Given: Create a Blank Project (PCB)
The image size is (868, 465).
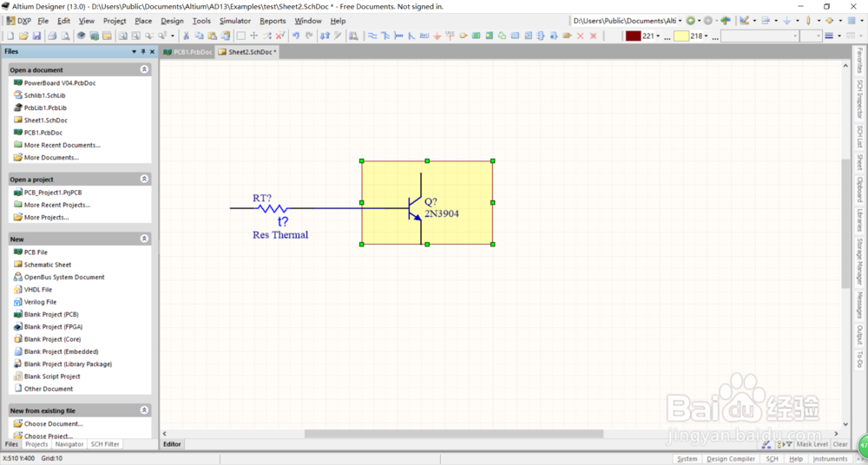Looking at the screenshot, I should click(51, 314).
